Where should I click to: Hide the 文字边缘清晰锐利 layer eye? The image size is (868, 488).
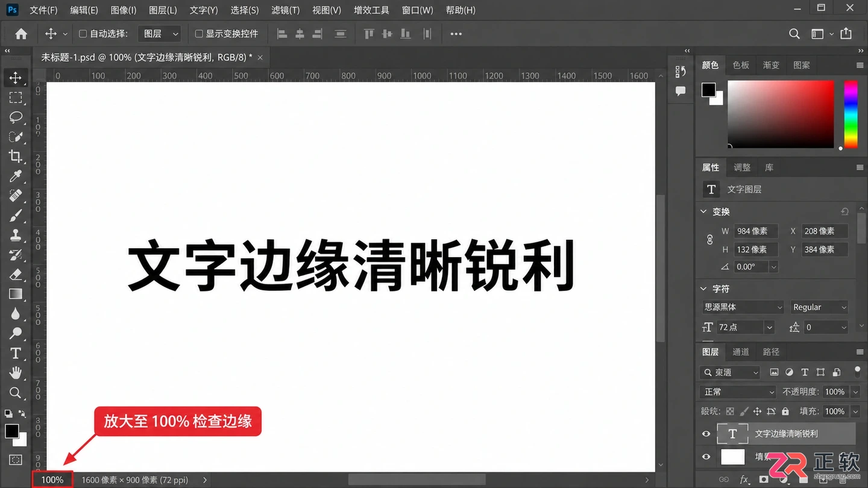point(706,434)
